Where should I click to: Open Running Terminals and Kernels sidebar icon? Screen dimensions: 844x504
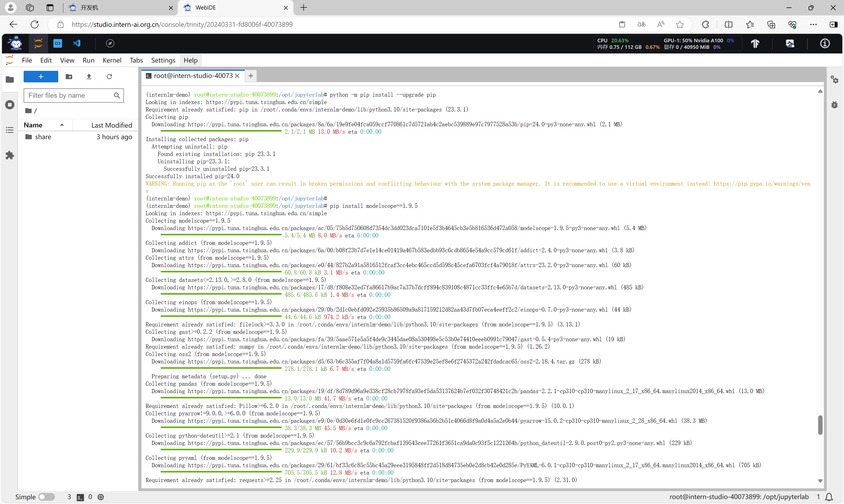[x=10, y=105]
